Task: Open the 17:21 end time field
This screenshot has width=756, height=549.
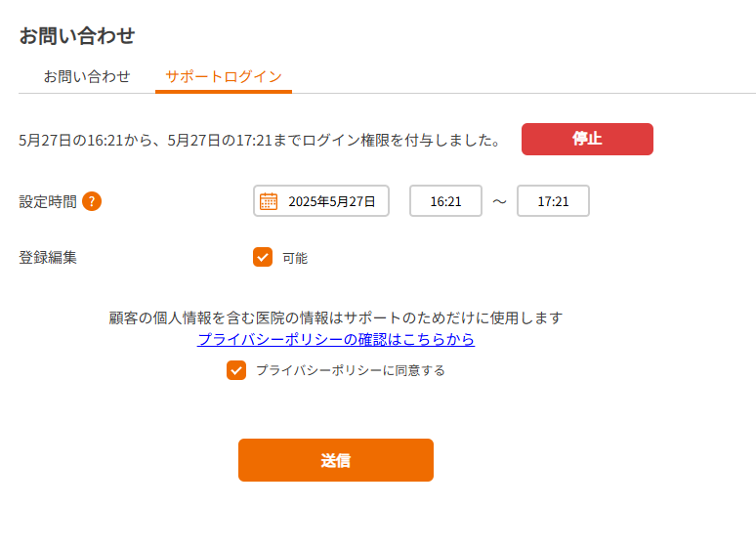Action: 553,201
